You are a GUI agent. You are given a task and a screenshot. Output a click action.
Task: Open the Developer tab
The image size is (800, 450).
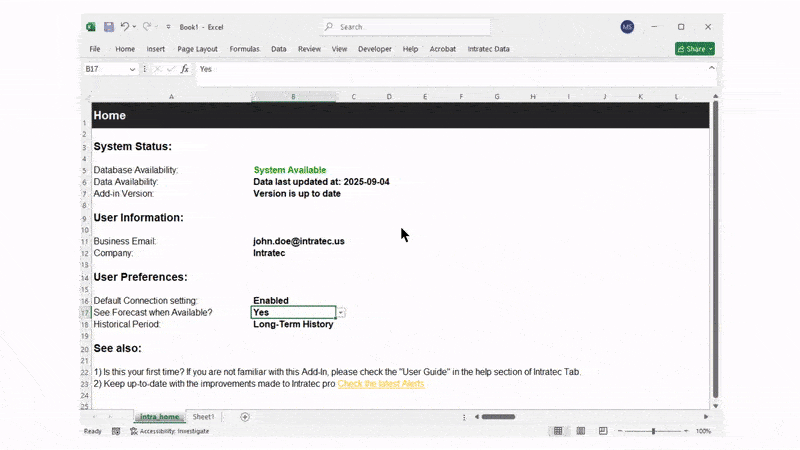[x=375, y=49]
